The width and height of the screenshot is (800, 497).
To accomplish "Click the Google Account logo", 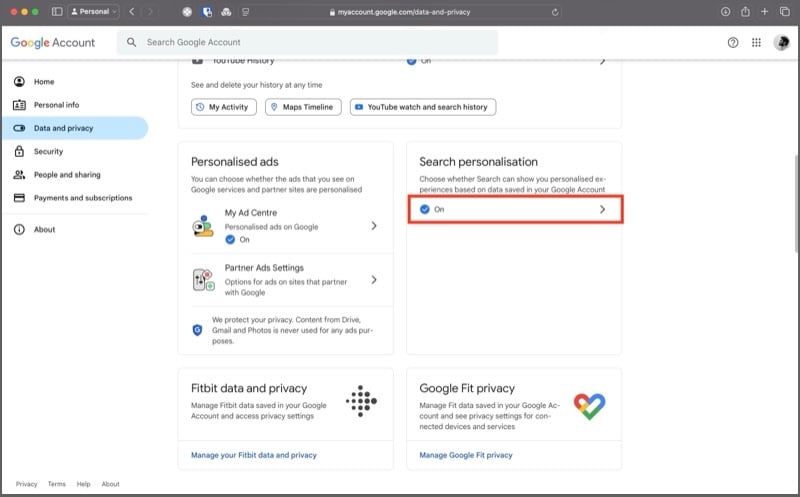I will click(x=53, y=42).
